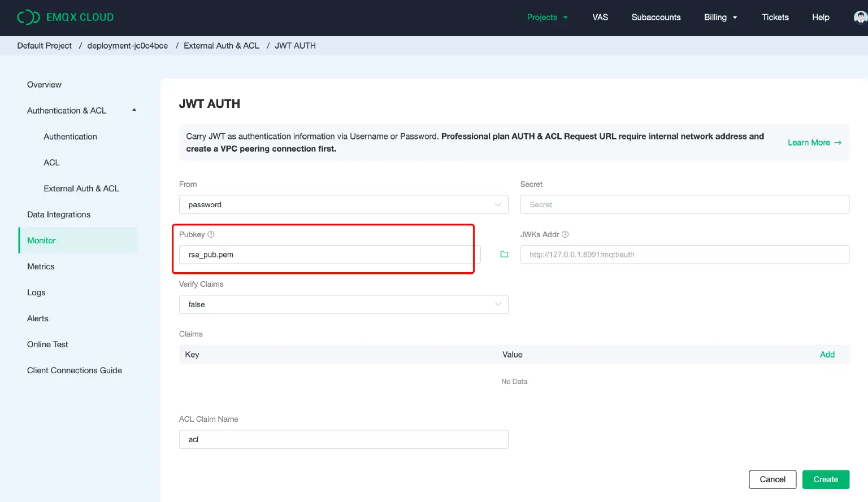
Task: Click the EMQX Cloud logo icon
Action: [28, 18]
